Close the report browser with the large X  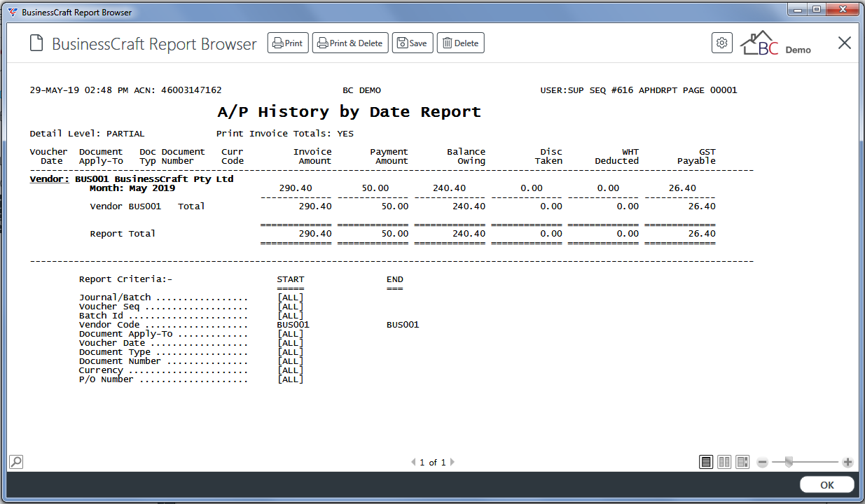click(845, 43)
